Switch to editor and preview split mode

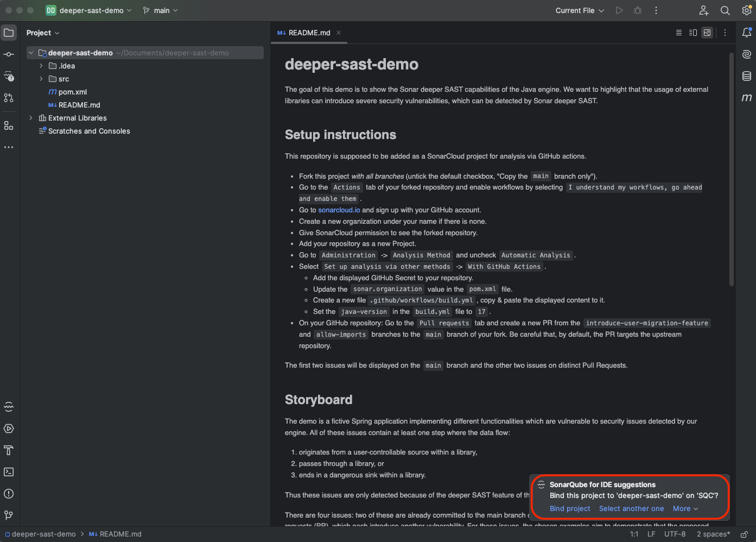click(x=693, y=33)
